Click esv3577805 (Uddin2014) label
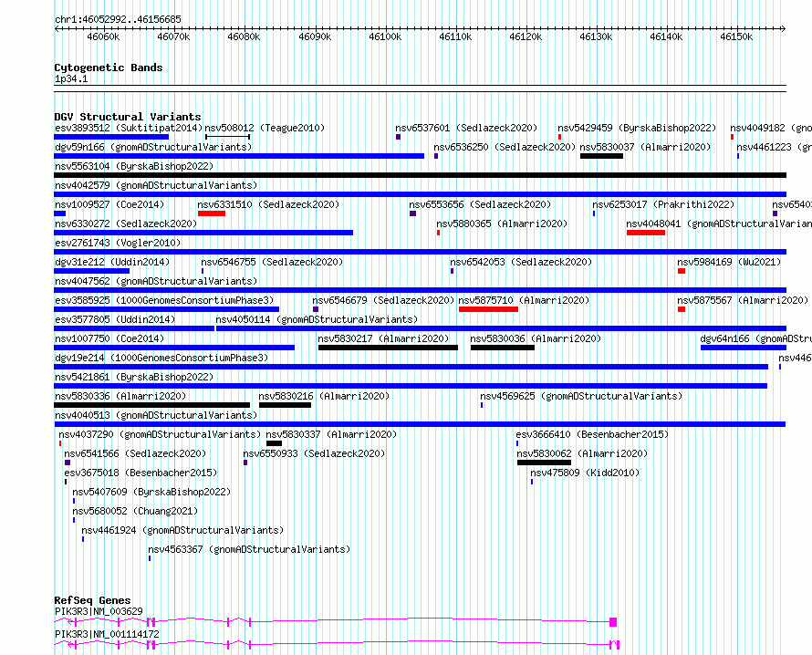This screenshot has height=655, width=812. click(x=115, y=319)
